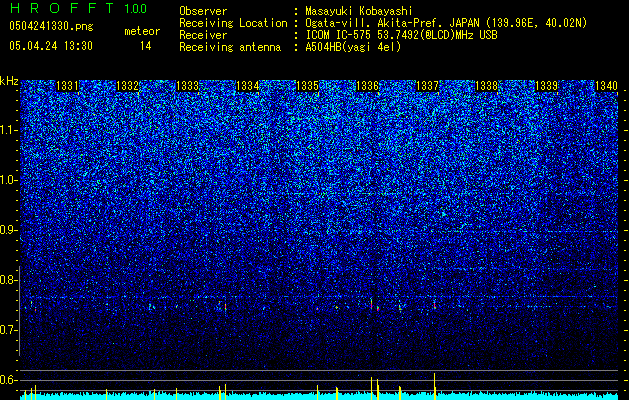Click the HROFFT 1.00 title text

tap(79, 8)
